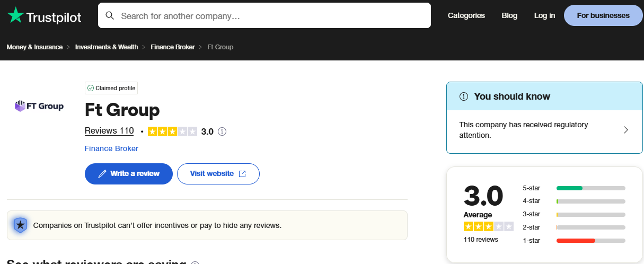
Task: Click the yellow star rating under Average
Action: click(488, 226)
